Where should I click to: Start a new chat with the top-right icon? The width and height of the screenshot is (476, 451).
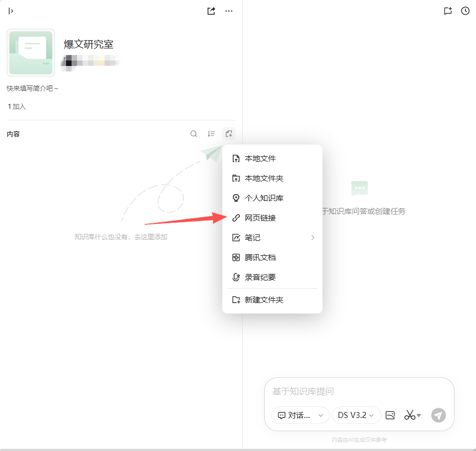point(447,11)
